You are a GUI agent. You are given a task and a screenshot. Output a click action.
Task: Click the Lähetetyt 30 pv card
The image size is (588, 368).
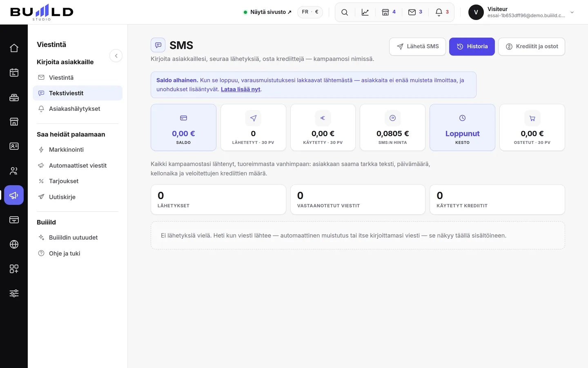pyautogui.click(x=253, y=127)
